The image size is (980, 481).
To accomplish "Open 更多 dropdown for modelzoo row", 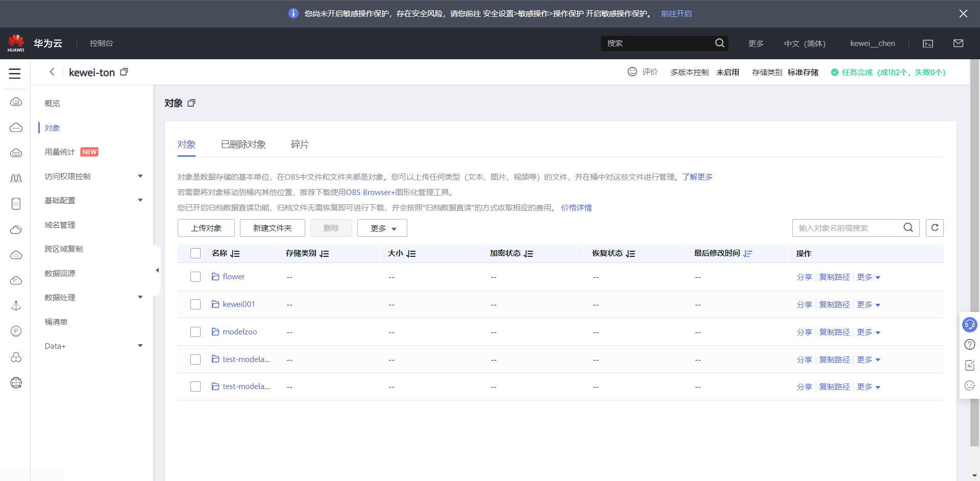I will click(x=869, y=332).
